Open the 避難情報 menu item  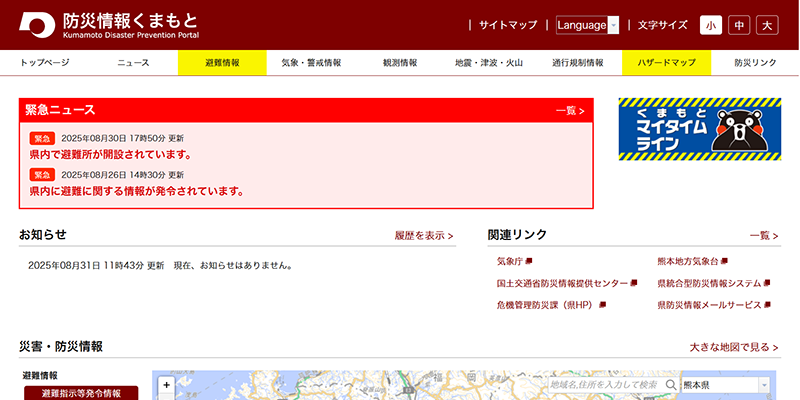222,63
